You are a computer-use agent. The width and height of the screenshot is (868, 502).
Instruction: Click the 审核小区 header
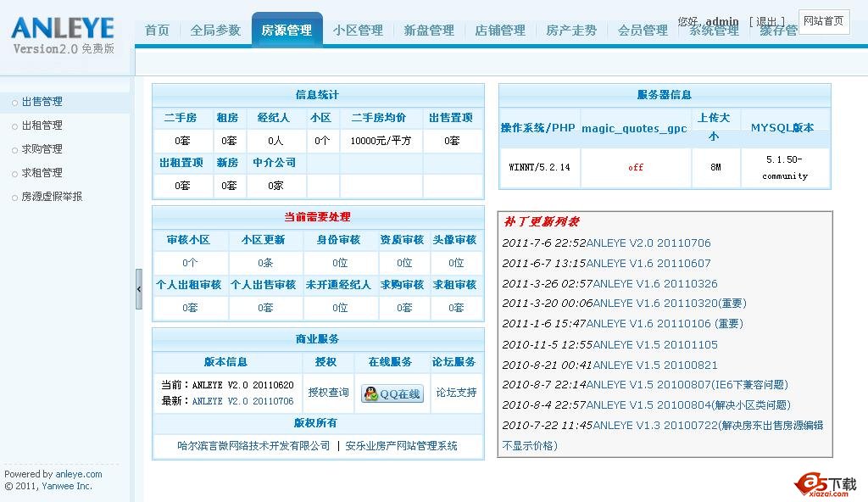tap(189, 240)
